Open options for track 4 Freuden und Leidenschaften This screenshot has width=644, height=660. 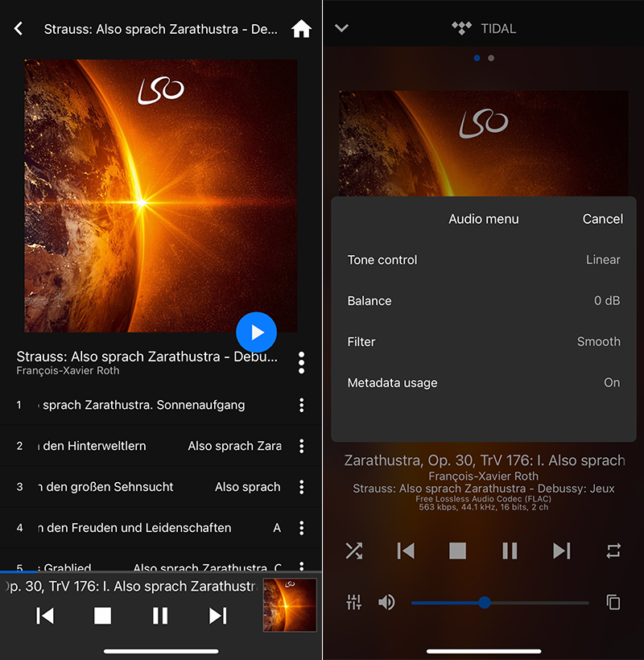(301, 527)
